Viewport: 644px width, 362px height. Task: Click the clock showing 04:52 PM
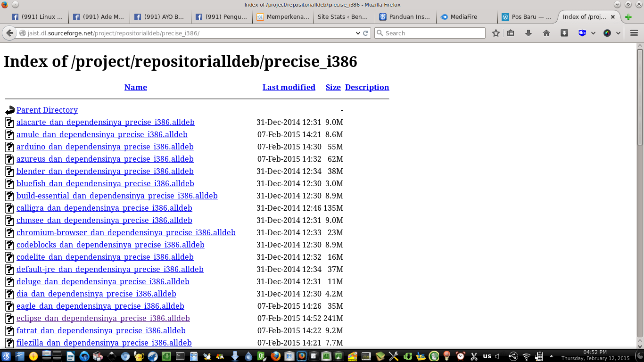(595, 352)
